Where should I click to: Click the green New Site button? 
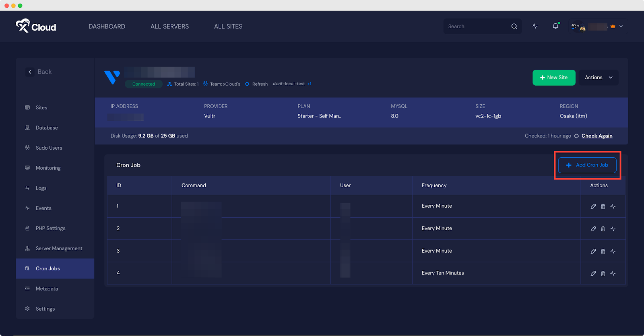click(553, 78)
